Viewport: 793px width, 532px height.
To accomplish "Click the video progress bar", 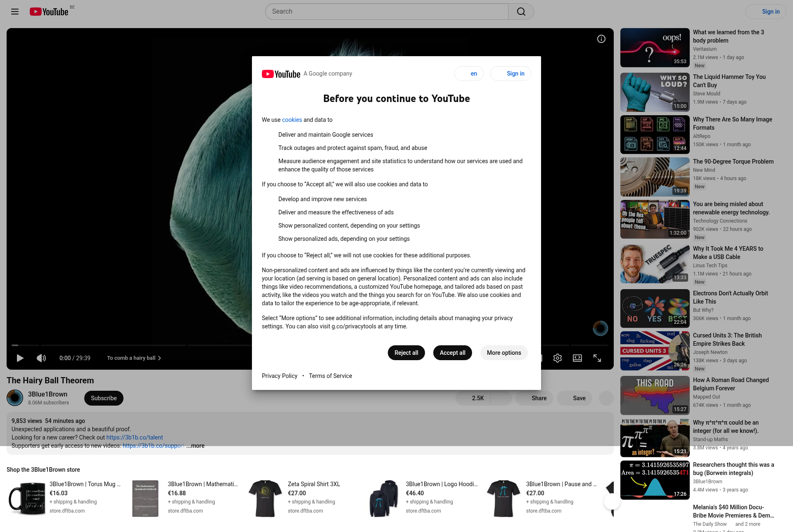I will 124,345.
